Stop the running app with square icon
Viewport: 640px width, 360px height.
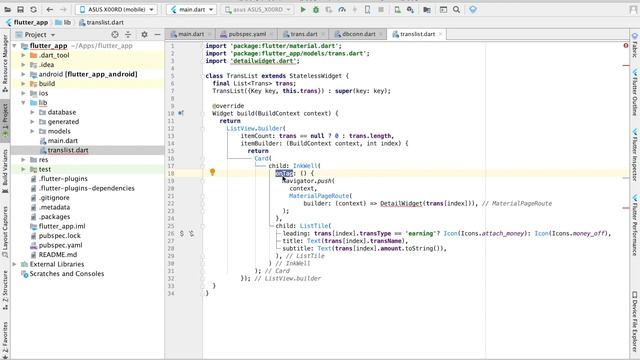(x=381, y=9)
